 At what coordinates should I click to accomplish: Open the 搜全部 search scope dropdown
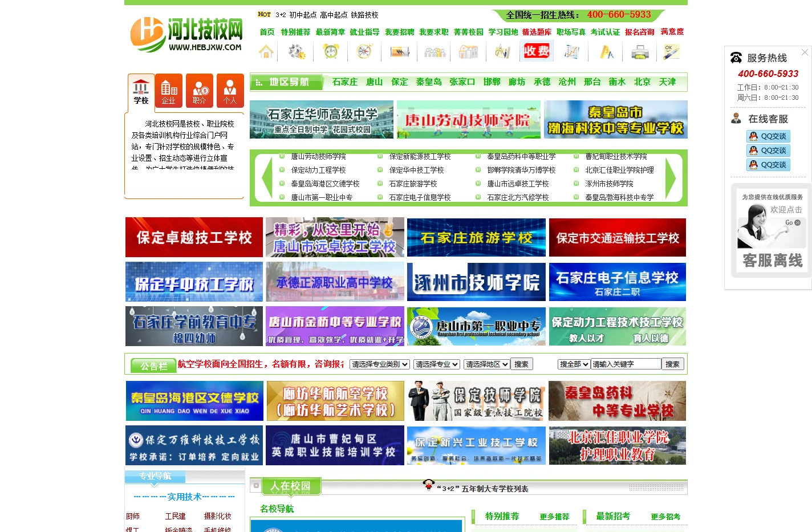tap(574, 364)
